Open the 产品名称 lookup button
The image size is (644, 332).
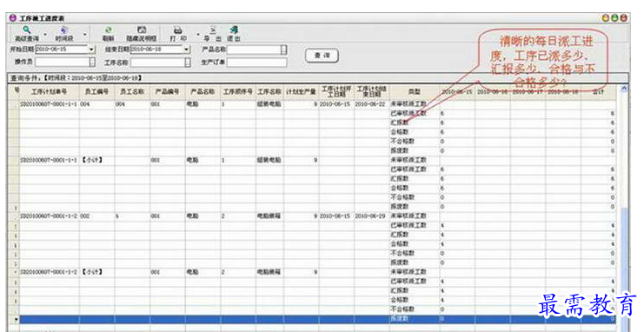(x=284, y=50)
